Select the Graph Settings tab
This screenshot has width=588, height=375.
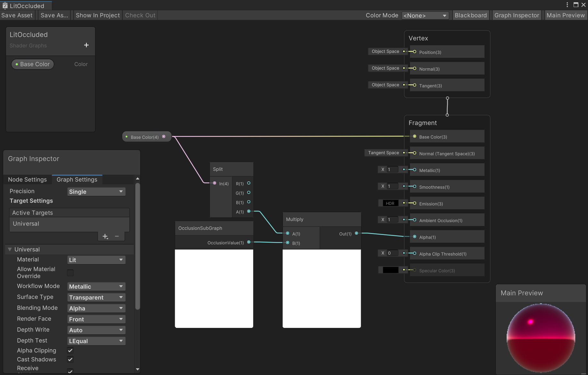coord(77,179)
